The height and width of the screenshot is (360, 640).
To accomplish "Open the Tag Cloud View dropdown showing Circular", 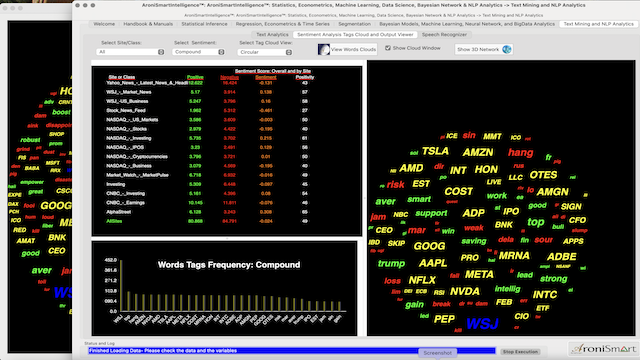I will click(265, 52).
